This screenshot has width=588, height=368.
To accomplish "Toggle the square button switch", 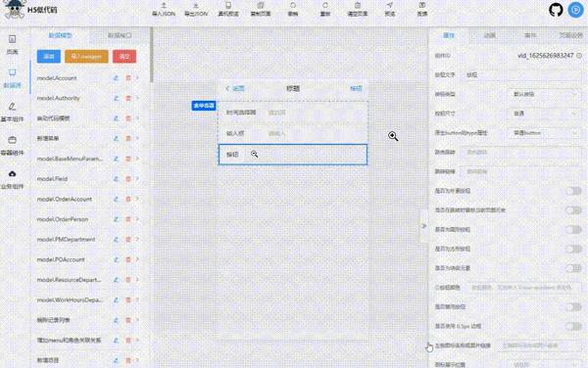I will [573, 249].
